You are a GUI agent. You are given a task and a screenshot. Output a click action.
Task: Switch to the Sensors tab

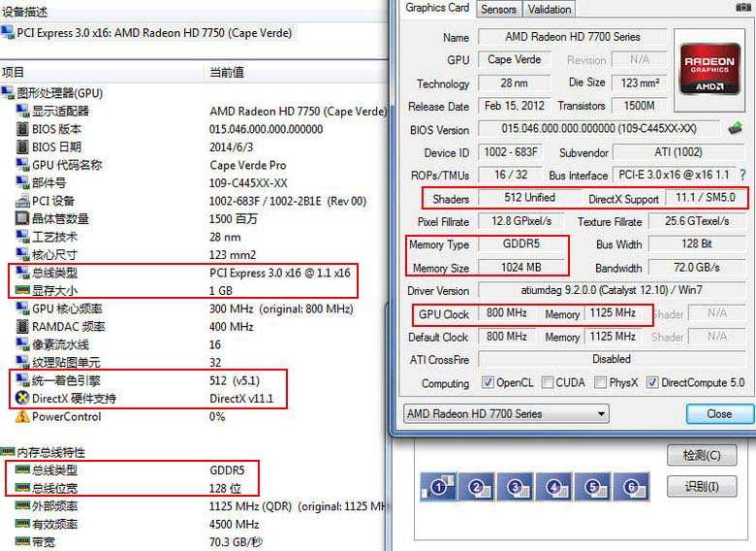pyautogui.click(x=498, y=9)
